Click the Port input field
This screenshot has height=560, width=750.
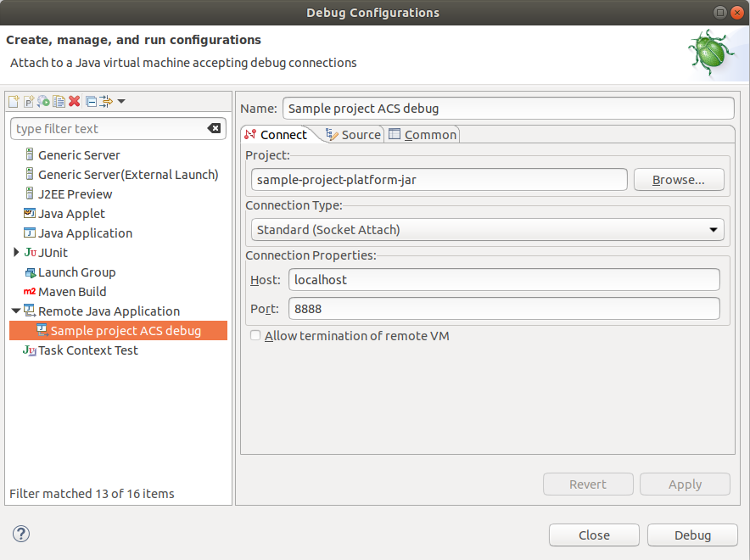(x=504, y=308)
